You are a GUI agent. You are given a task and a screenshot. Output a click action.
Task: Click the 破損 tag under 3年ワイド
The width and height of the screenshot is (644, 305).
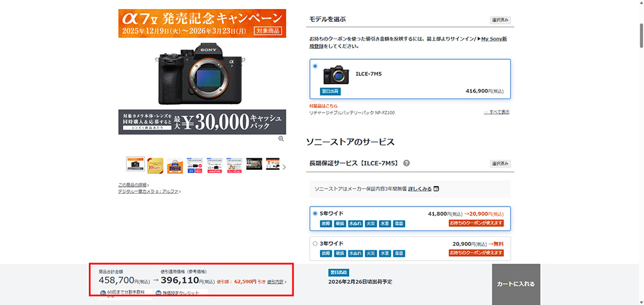340,254
